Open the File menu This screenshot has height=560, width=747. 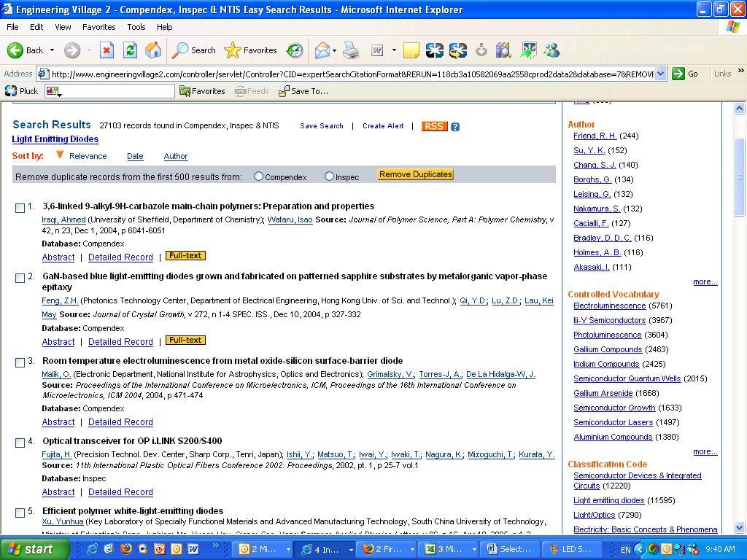click(x=12, y=27)
